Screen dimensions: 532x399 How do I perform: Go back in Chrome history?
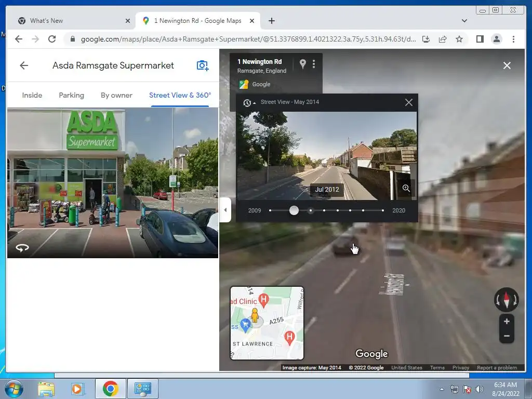click(19, 39)
